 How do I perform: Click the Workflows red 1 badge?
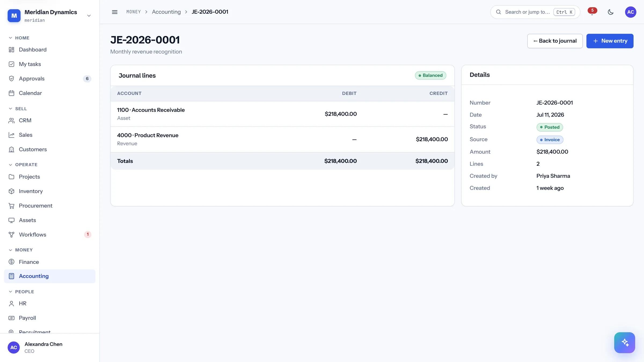click(87, 234)
